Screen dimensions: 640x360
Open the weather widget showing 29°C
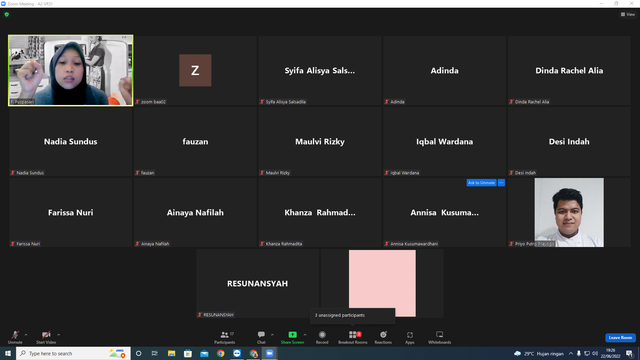click(x=539, y=353)
